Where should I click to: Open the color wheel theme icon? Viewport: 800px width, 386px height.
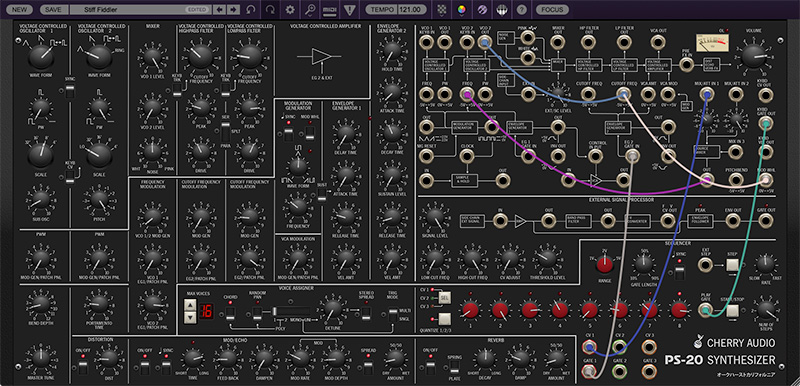pyautogui.click(x=462, y=9)
